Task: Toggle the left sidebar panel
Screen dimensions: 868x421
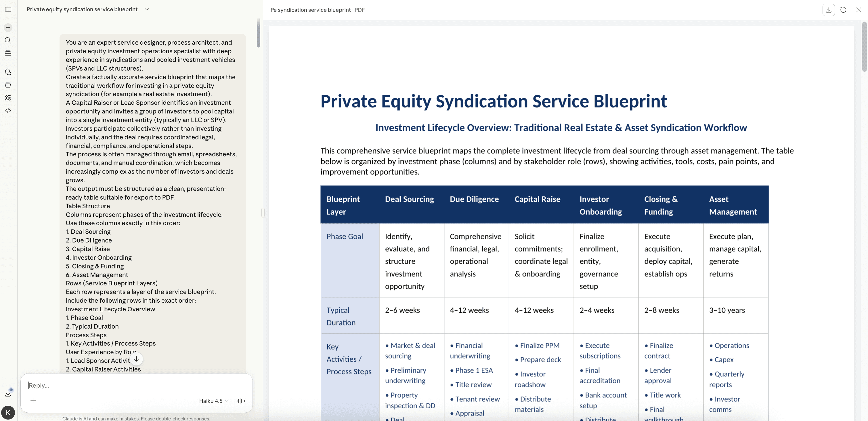Action: click(8, 10)
